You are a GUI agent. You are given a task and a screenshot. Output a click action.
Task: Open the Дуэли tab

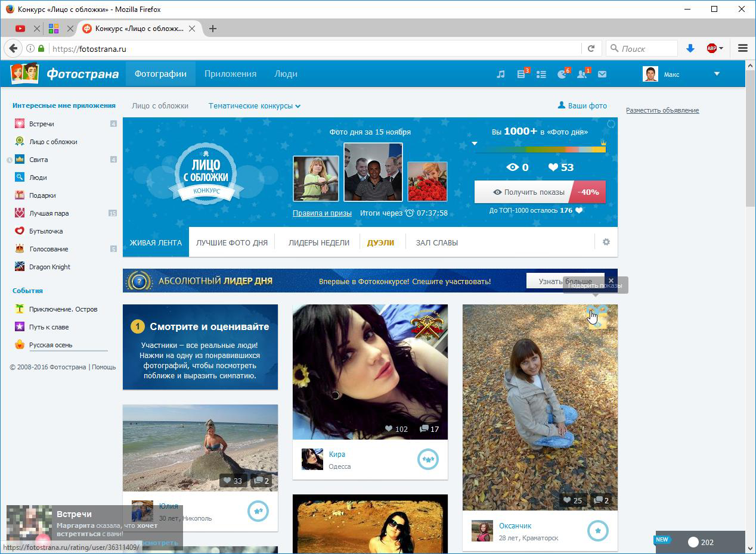[380, 242]
